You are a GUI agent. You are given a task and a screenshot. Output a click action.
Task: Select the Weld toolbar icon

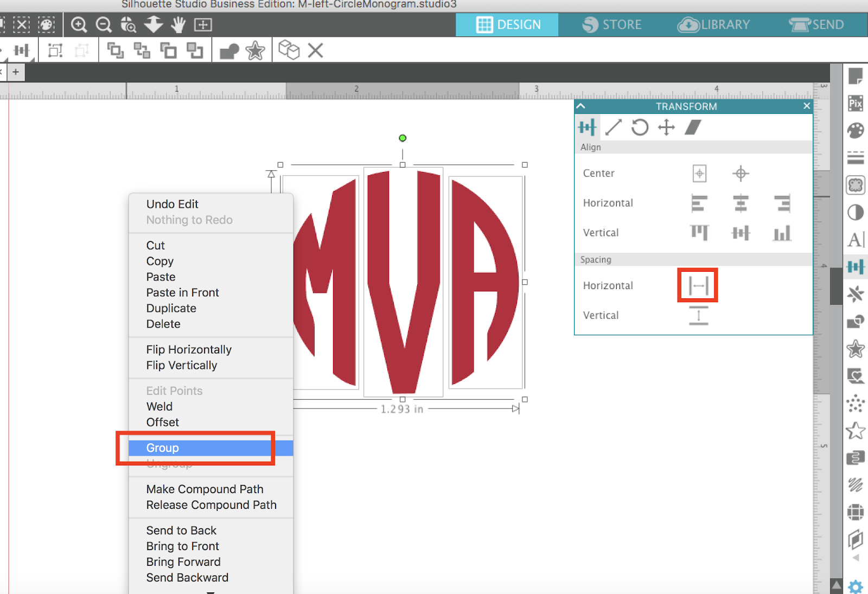(230, 50)
